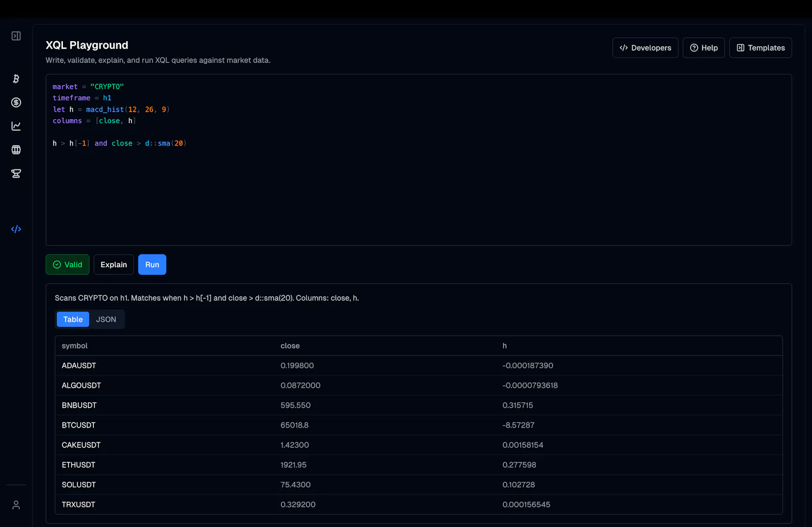812x527 pixels.
Task: Click the close value 75.4300
Action: (295, 484)
